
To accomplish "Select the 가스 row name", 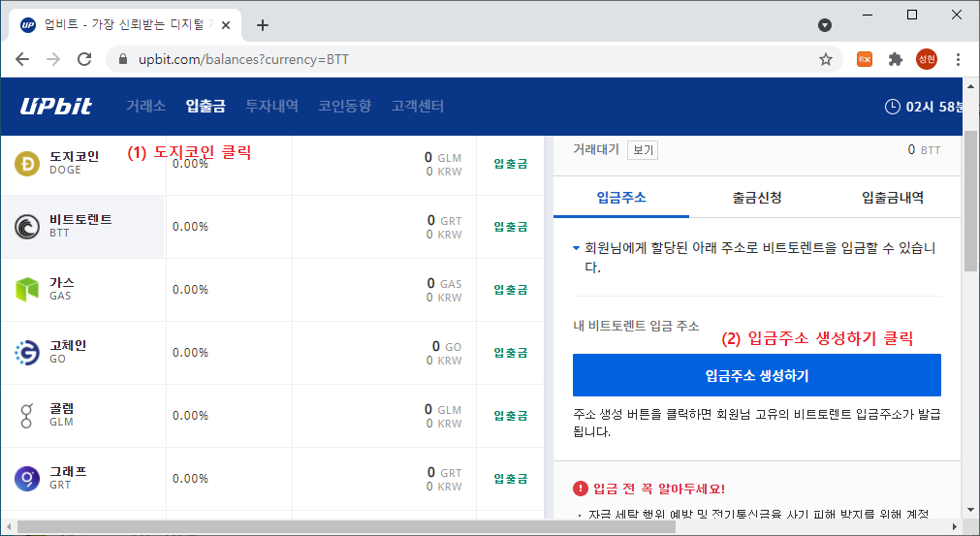I will click(62, 282).
